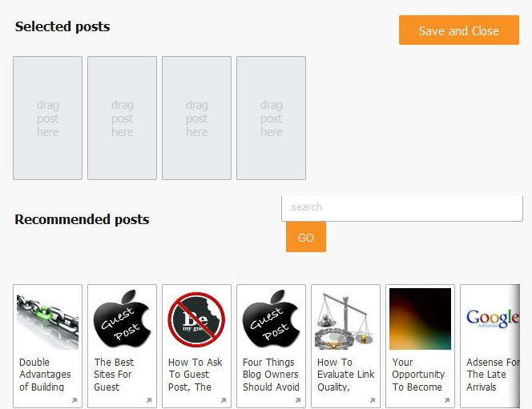Viewport: 532px width, 409px height.
Task: Select The Best Sites For Guest apple image
Action: click(122, 319)
